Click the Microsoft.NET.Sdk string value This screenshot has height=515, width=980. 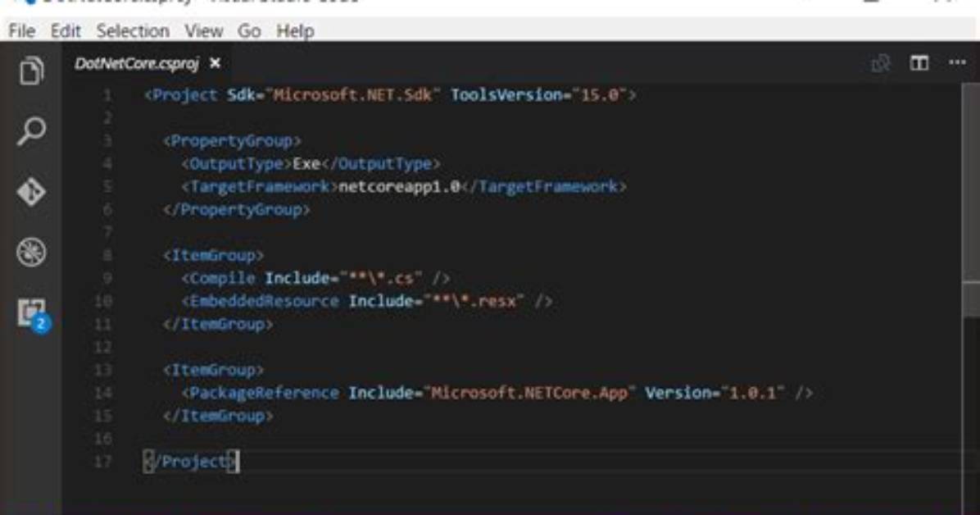[353, 95]
